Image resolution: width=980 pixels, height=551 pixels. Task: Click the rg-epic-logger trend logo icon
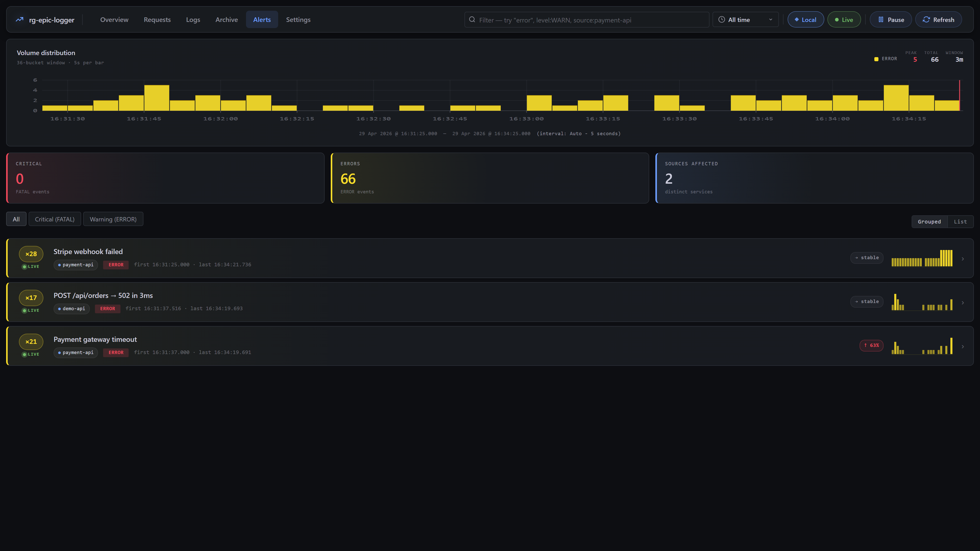tap(19, 19)
